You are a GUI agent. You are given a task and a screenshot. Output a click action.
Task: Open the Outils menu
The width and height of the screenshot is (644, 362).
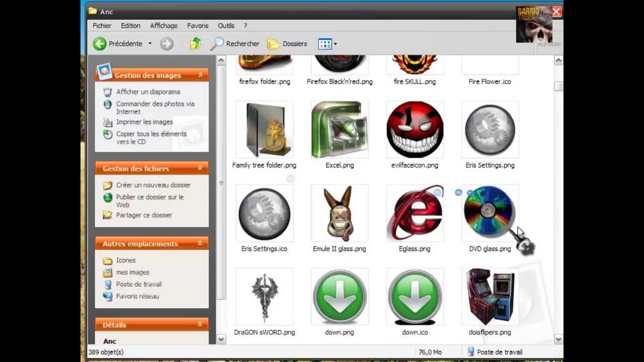(x=226, y=26)
